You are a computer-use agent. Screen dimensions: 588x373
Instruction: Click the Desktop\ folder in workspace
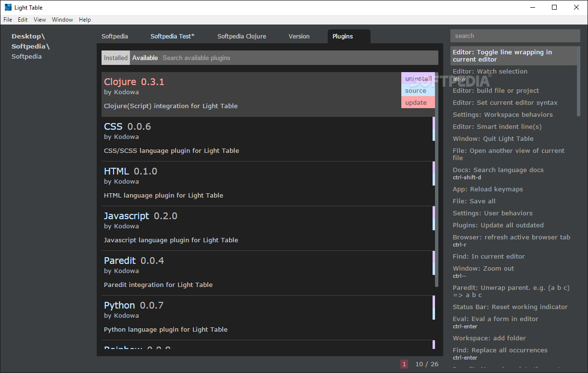click(x=28, y=37)
